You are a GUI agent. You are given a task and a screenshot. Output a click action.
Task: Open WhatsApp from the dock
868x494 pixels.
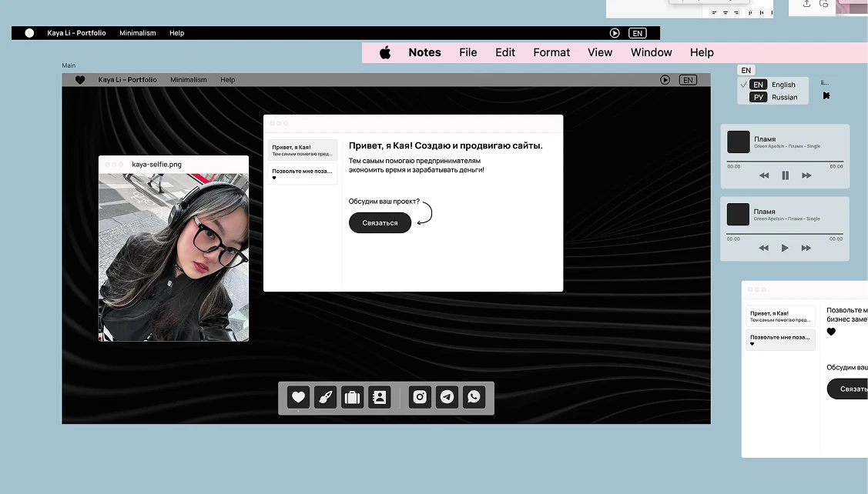pos(474,397)
